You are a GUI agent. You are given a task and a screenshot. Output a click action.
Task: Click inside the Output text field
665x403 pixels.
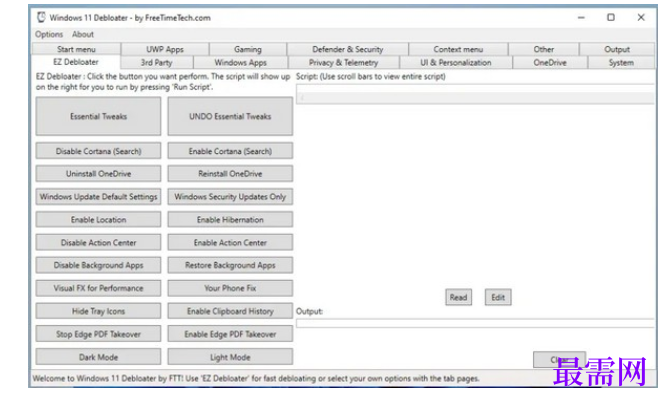475,324
